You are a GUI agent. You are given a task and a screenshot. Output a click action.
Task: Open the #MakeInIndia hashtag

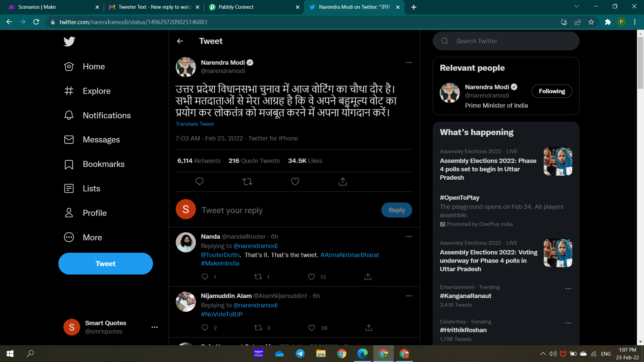pyautogui.click(x=220, y=263)
